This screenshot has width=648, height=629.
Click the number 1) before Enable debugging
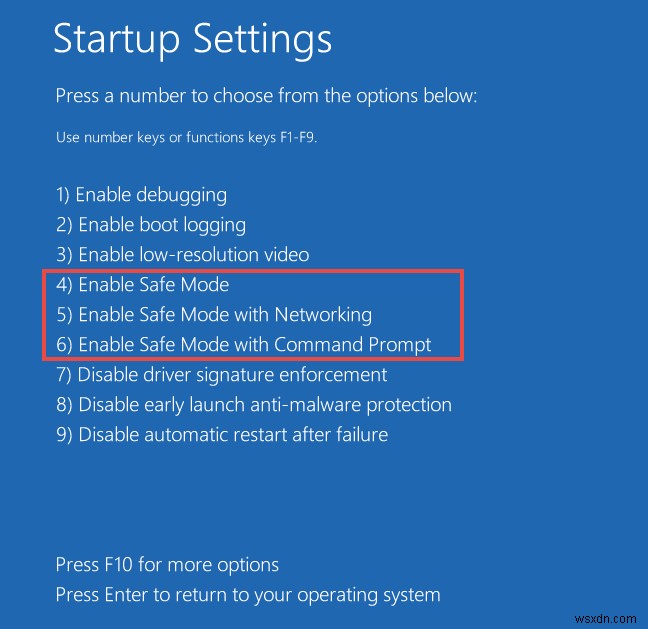click(64, 195)
